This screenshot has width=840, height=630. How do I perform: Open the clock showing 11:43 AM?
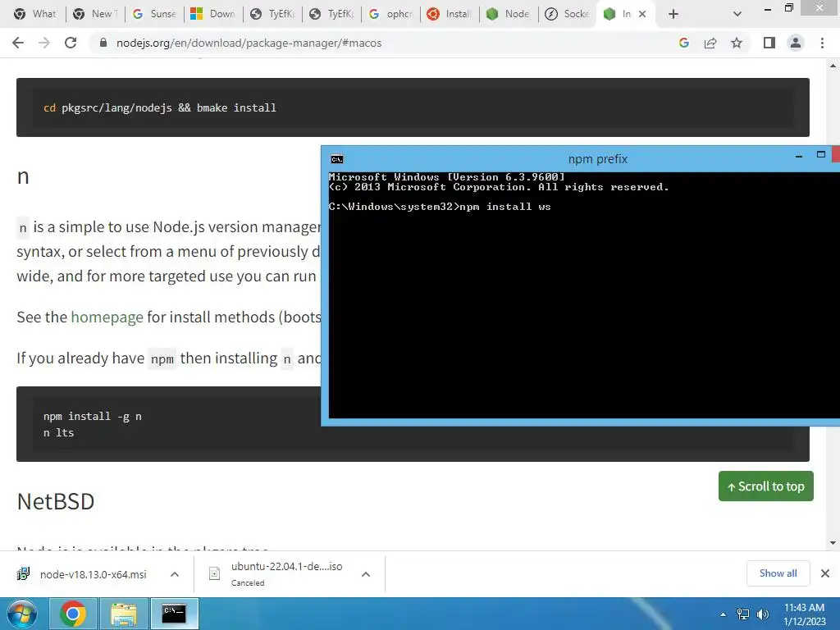[x=804, y=614]
